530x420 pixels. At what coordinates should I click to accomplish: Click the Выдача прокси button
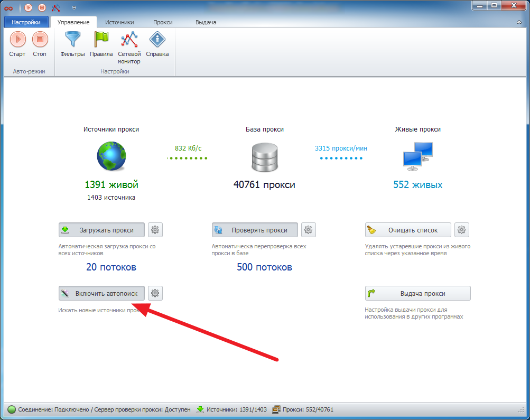[x=417, y=293]
